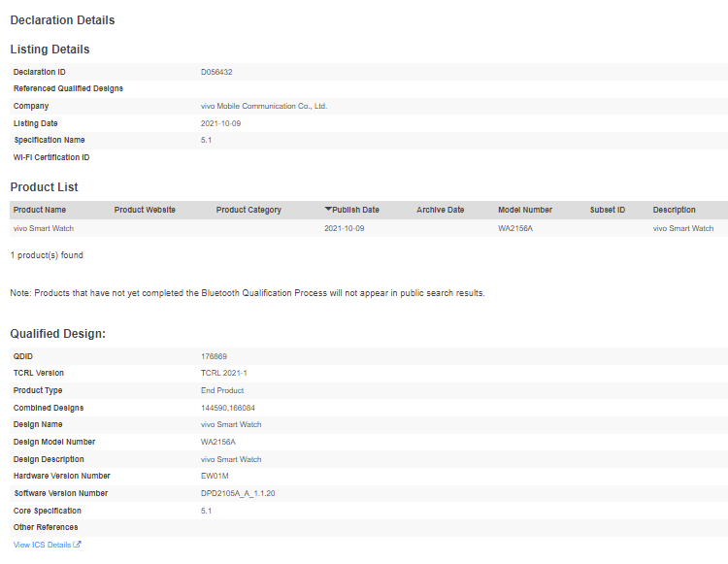Click the QDID label
This screenshot has width=728, height=564.
[x=23, y=356]
